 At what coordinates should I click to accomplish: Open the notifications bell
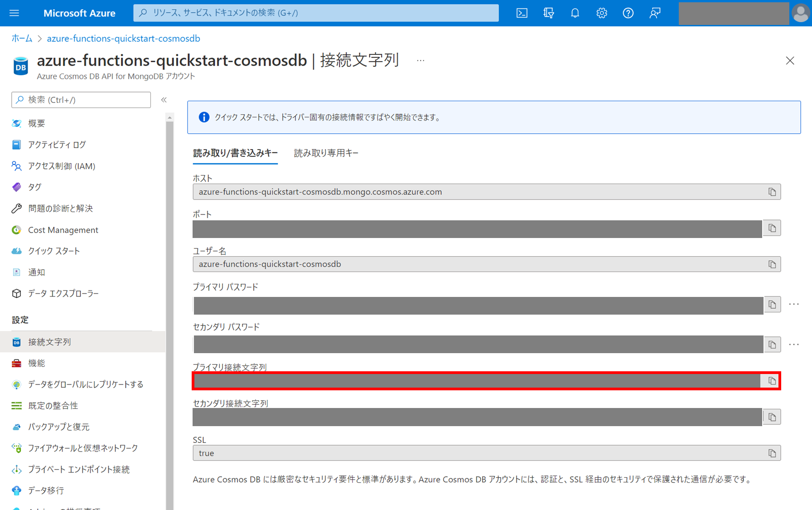(x=575, y=13)
